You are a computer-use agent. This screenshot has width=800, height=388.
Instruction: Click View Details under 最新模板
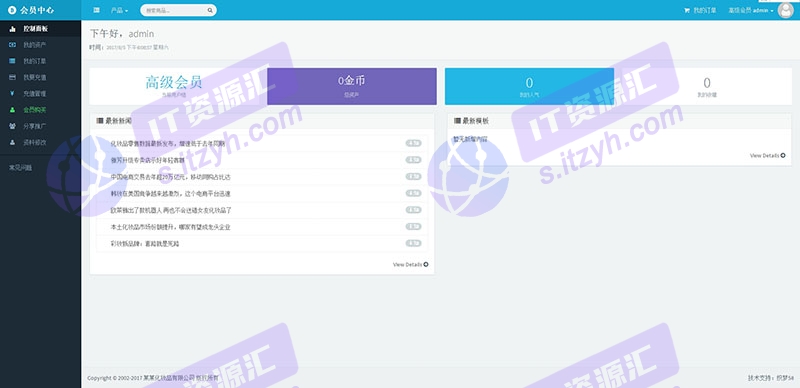click(x=768, y=155)
